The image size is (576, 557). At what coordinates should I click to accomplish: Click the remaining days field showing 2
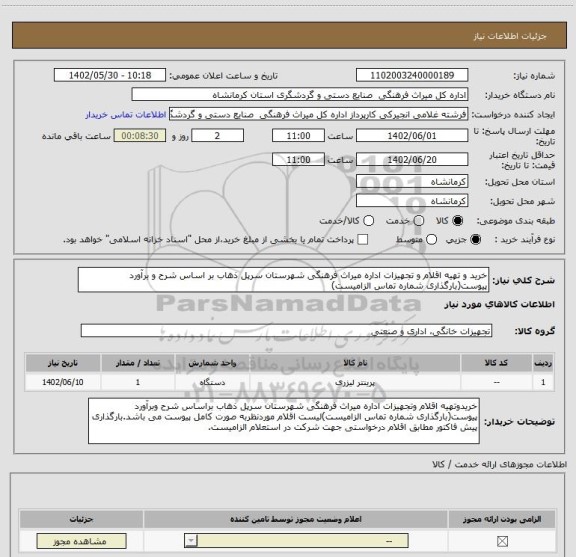(x=217, y=136)
